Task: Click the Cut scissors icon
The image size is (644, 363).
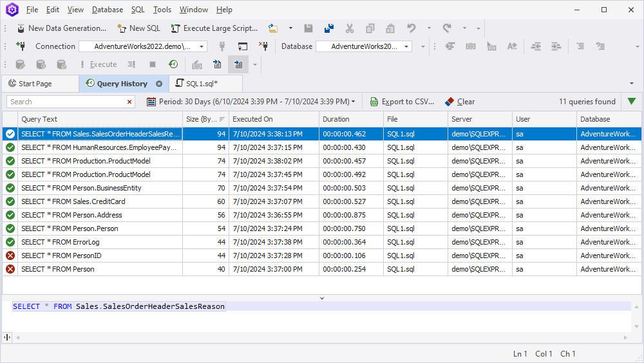Action: (350, 28)
